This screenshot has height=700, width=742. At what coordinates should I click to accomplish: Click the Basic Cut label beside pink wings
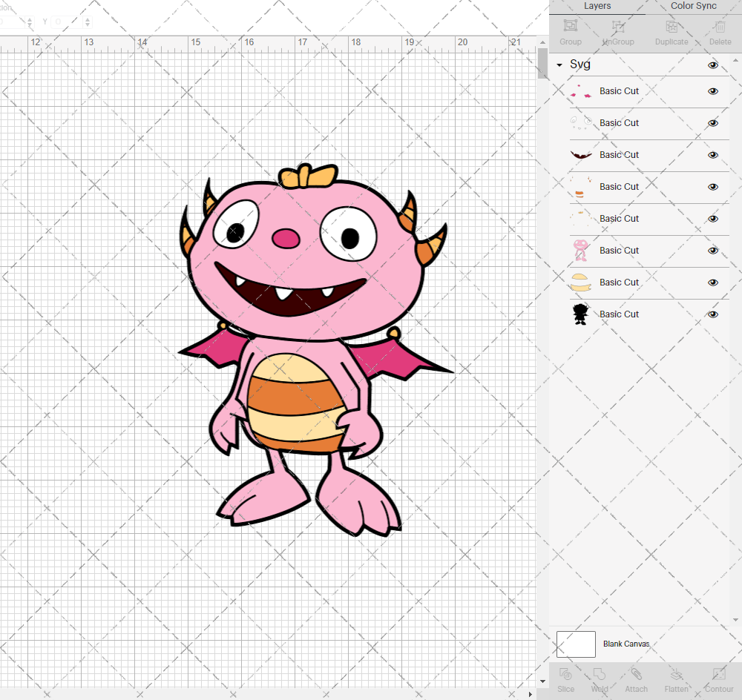tap(619, 91)
